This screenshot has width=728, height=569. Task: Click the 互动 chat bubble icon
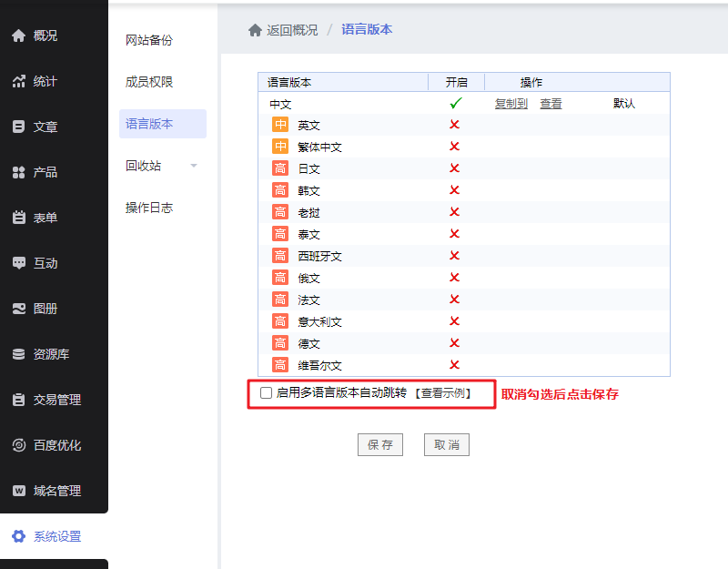(x=18, y=263)
